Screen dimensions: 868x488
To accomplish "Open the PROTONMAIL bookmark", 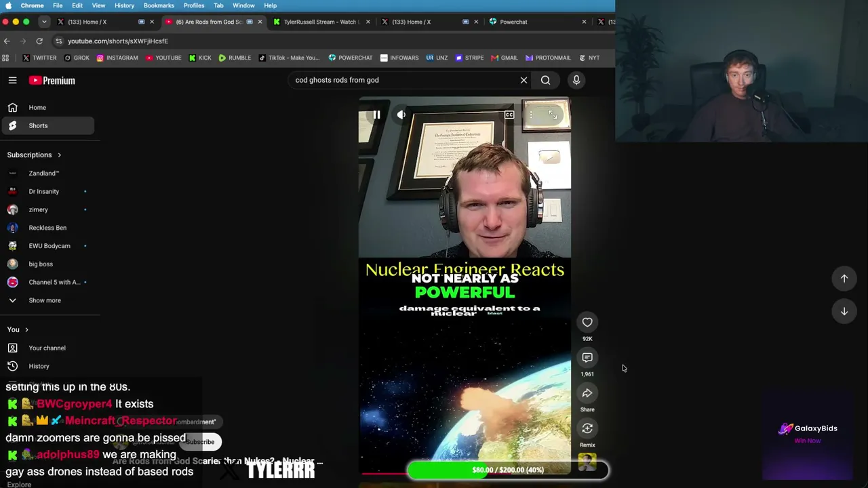I will point(548,58).
